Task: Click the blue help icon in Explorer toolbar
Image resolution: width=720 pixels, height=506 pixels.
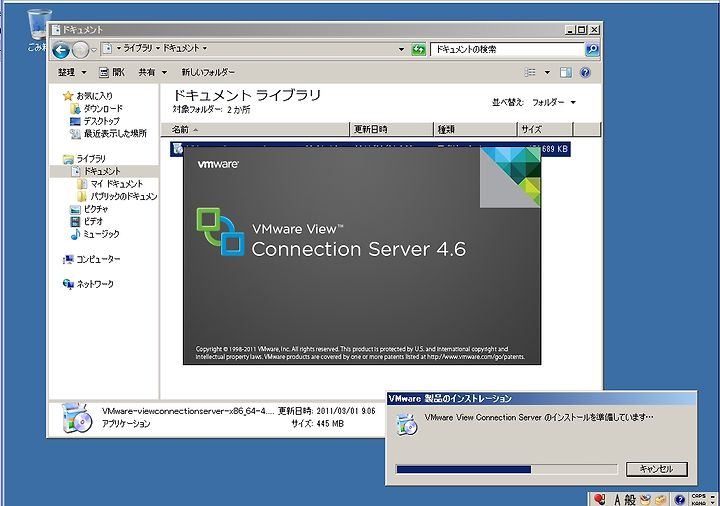Action: tap(585, 72)
